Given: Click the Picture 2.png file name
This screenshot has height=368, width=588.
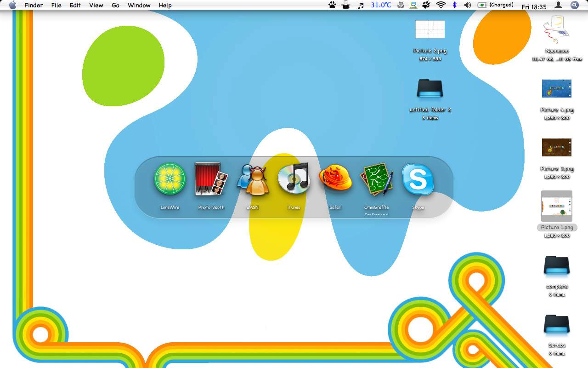Looking at the screenshot, I should click(430, 51).
